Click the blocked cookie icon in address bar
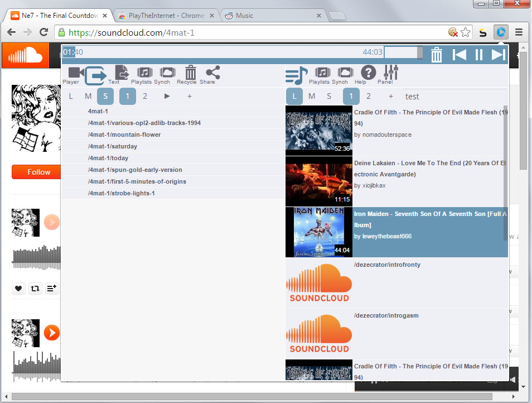 click(453, 32)
